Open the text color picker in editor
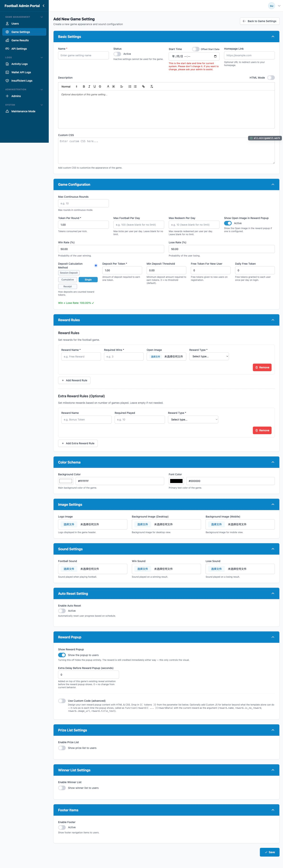 click(108, 87)
